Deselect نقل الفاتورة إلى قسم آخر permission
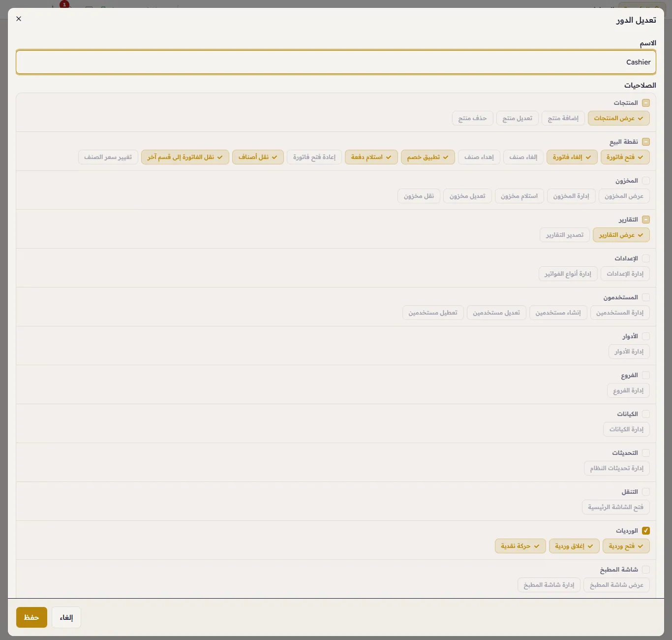Screen dimensions: 672x640 pyautogui.click(x=185, y=157)
